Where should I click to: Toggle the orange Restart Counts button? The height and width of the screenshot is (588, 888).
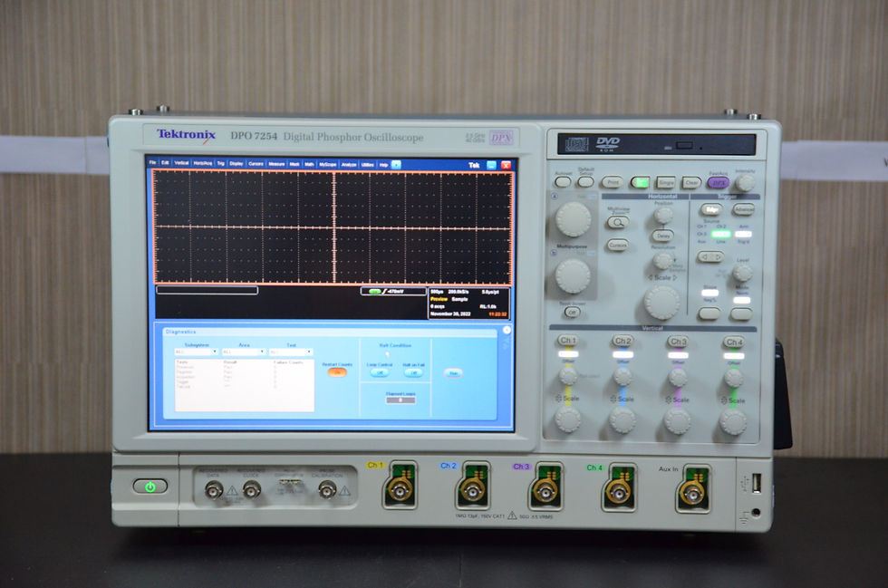click(x=337, y=371)
